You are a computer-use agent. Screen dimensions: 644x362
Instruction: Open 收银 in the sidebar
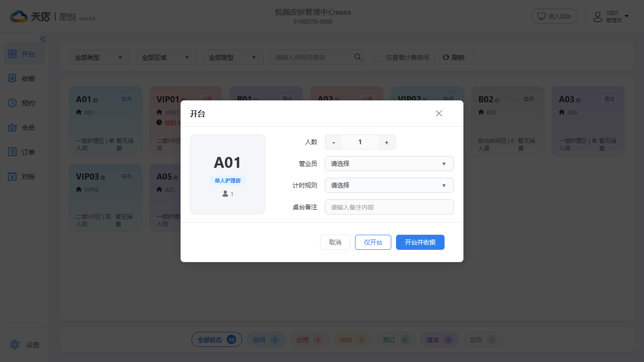25,79
